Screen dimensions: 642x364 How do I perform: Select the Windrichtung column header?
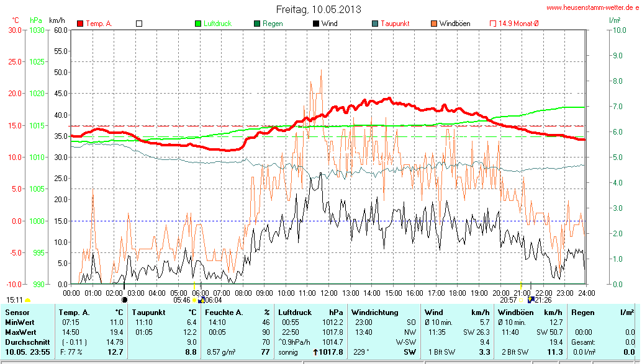(x=374, y=312)
